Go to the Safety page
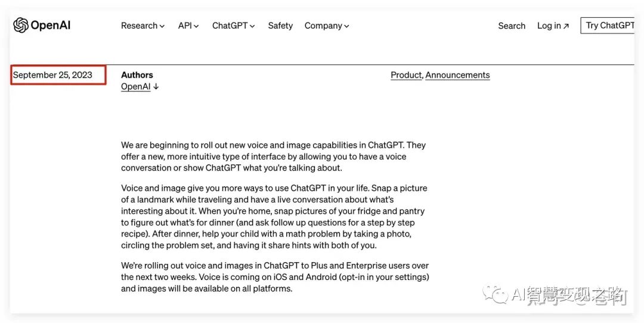 click(x=280, y=26)
